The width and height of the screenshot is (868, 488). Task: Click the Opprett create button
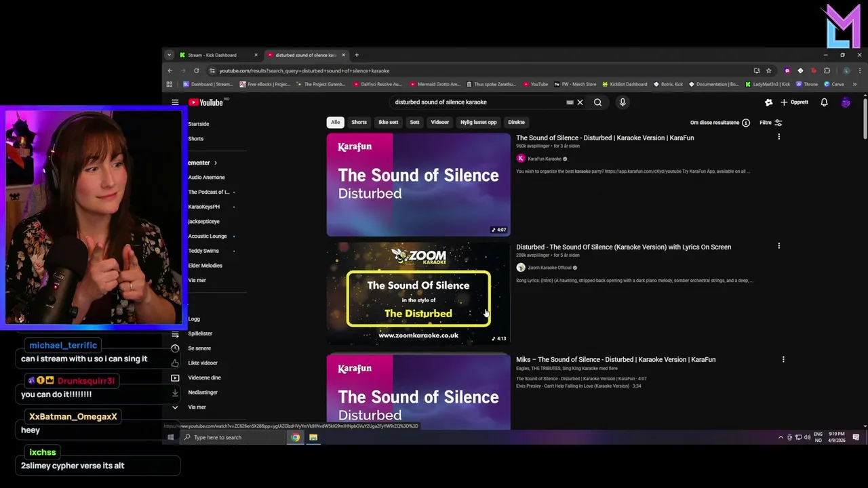click(x=795, y=102)
